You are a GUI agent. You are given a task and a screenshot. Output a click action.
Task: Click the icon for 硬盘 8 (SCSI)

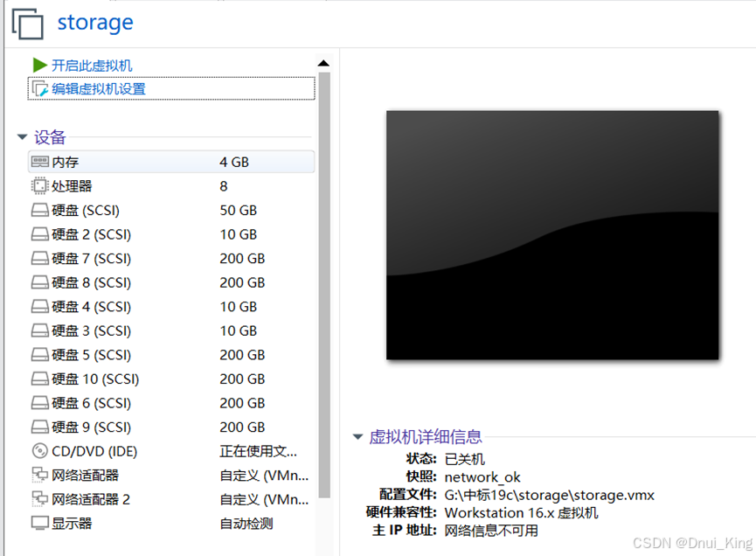click(39, 282)
